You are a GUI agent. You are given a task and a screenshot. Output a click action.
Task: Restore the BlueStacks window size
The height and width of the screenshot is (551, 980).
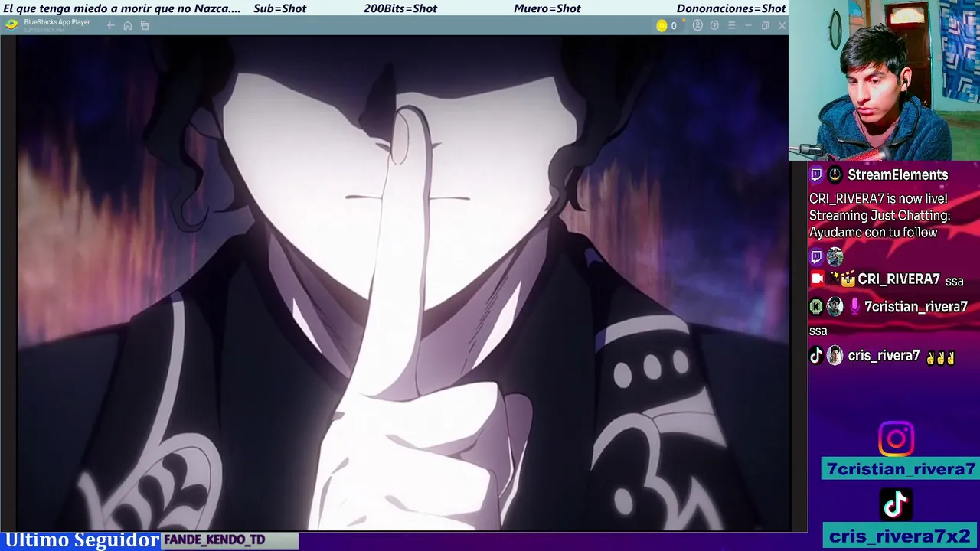(x=765, y=26)
